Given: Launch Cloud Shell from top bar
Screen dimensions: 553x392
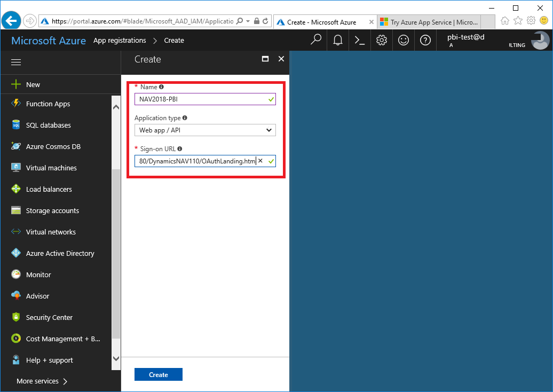Looking at the screenshot, I should [x=360, y=40].
